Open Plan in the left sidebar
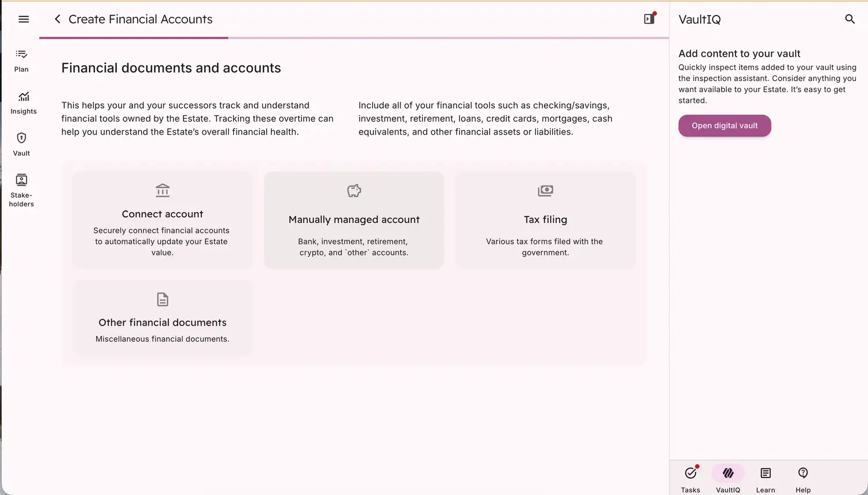This screenshot has width=868, height=495. click(21, 60)
